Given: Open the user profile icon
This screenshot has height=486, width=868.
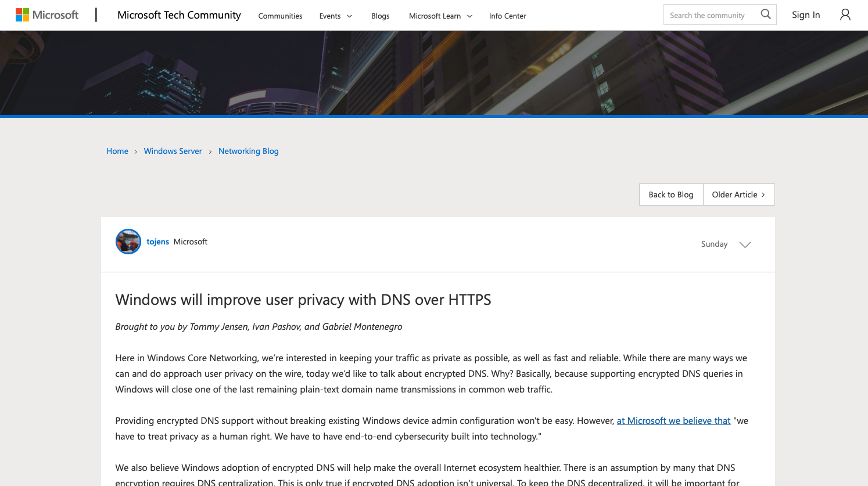Looking at the screenshot, I should [x=845, y=15].
